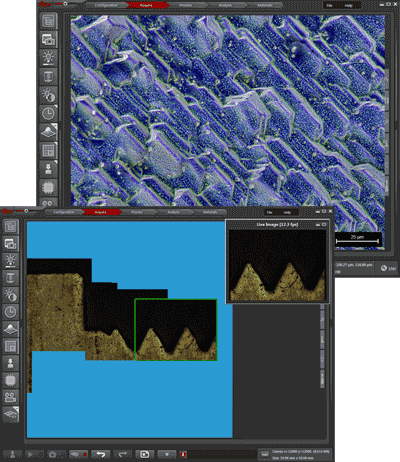Viewport: 400px width, 462px height.
Task: Click the user icon in bottom toolbar
Action: click(12, 454)
